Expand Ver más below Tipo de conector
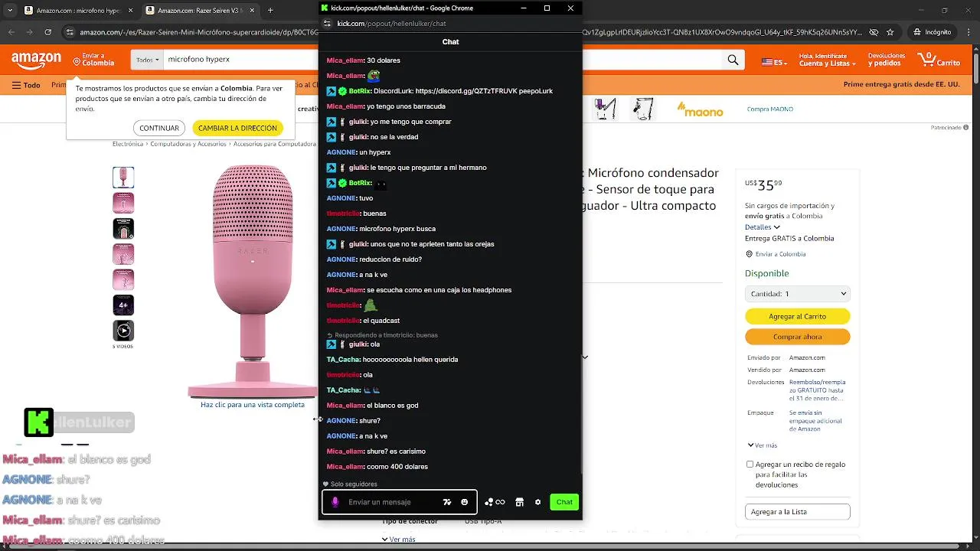Screen dimensions: 980x551 click(398, 539)
